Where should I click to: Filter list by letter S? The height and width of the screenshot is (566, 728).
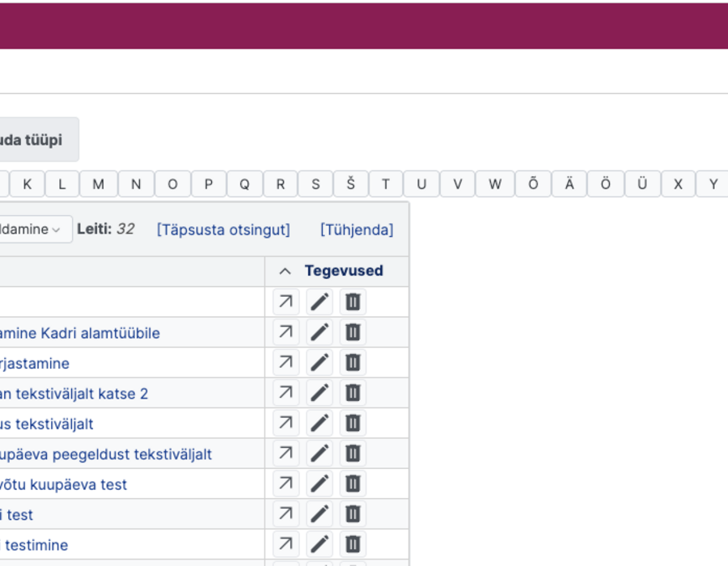point(315,184)
